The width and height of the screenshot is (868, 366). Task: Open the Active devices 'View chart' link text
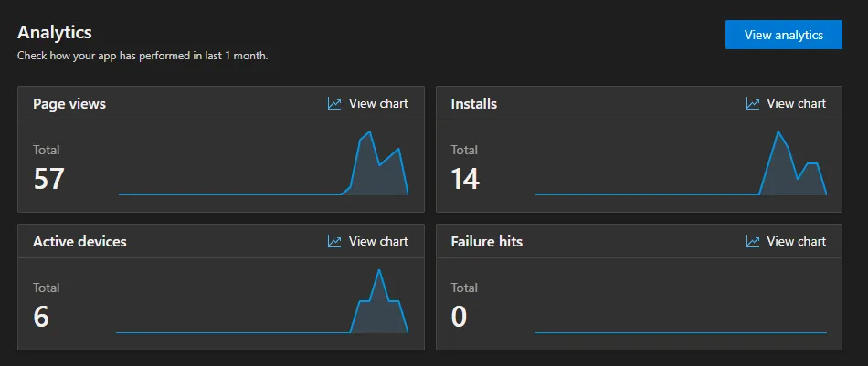pyautogui.click(x=378, y=242)
